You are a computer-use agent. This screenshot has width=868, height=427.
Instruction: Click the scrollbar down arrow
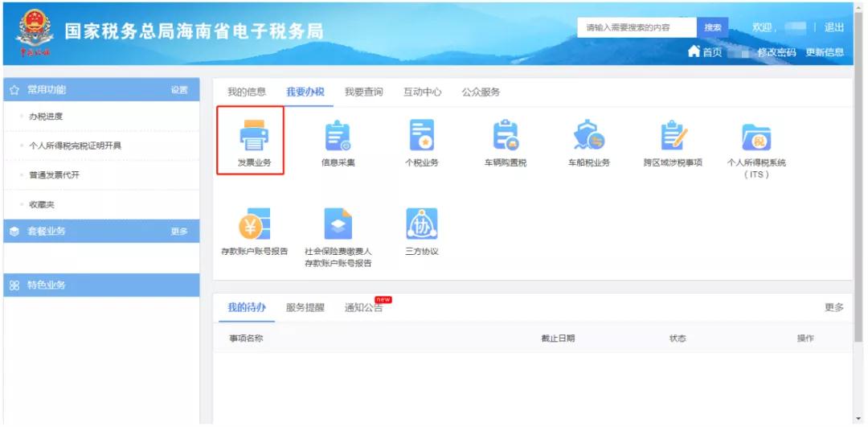[x=858, y=419]
